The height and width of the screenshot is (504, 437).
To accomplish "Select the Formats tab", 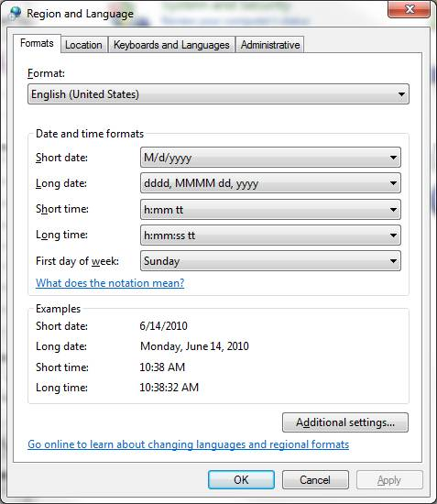I will pos(37,43).
